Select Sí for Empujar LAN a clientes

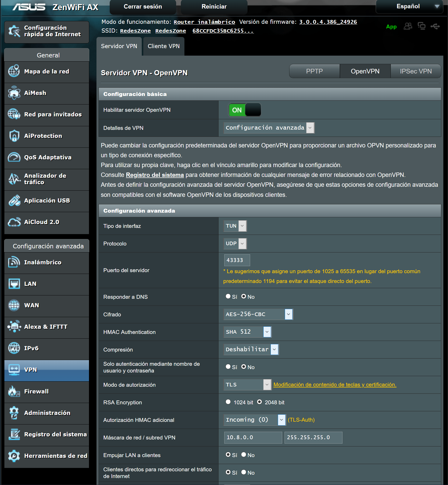228,455
